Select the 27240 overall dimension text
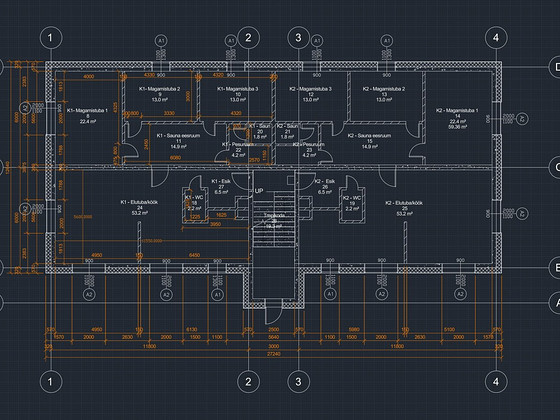Screen dimensions: 560x420 (x=274, y=354)
